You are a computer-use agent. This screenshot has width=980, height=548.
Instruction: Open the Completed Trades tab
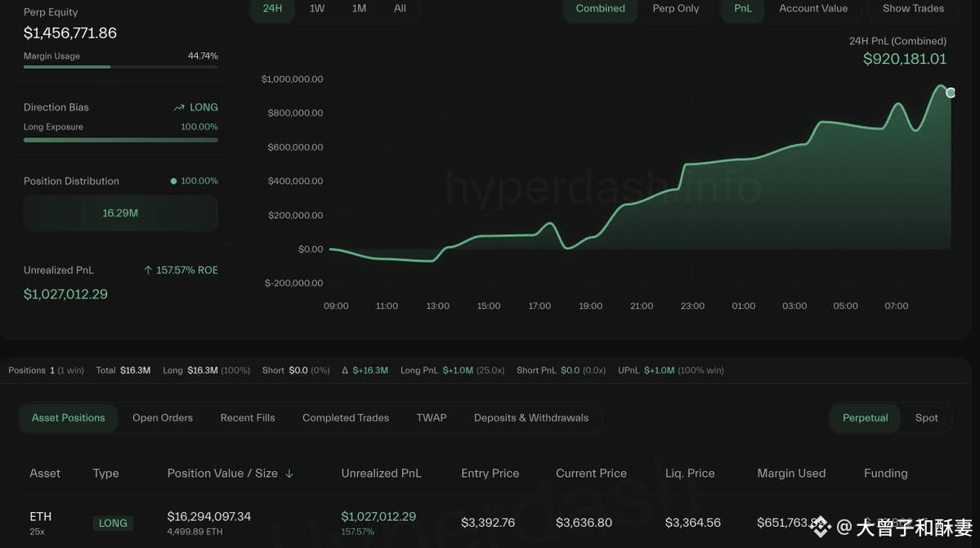[346, 418]
